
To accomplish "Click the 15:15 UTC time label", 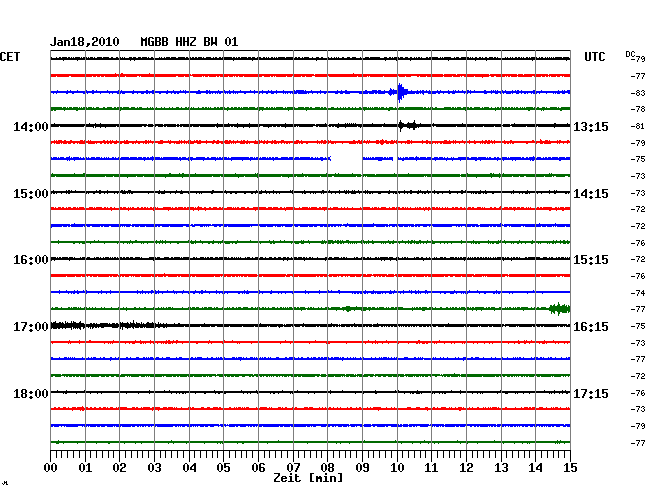I will click(x=591, y=260).
